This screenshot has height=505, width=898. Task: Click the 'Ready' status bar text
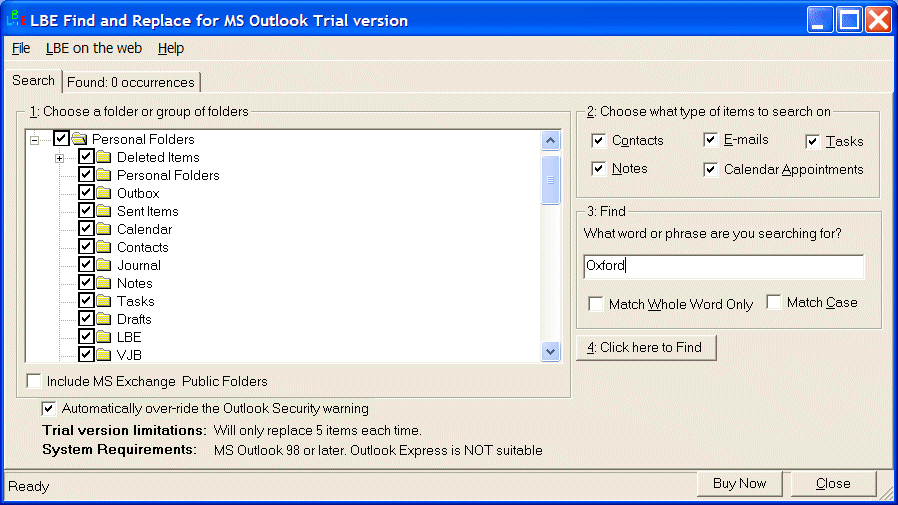click(x=29, y=486)
